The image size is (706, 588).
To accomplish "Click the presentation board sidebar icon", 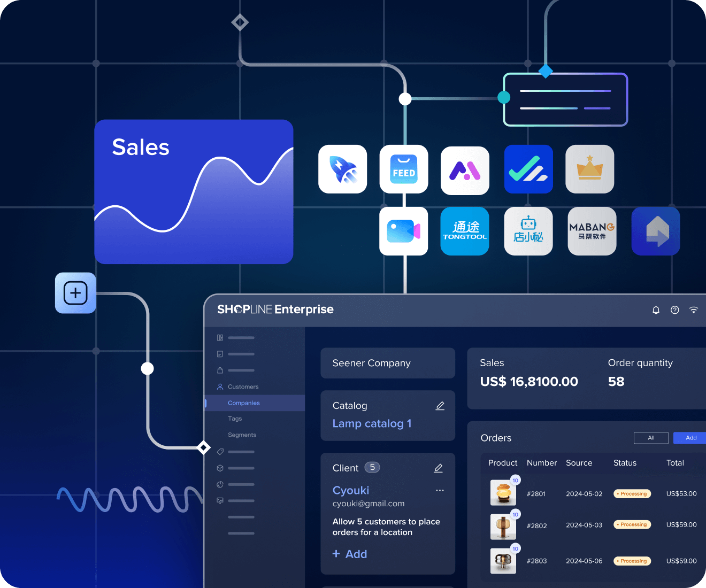I will pos(220,501).
